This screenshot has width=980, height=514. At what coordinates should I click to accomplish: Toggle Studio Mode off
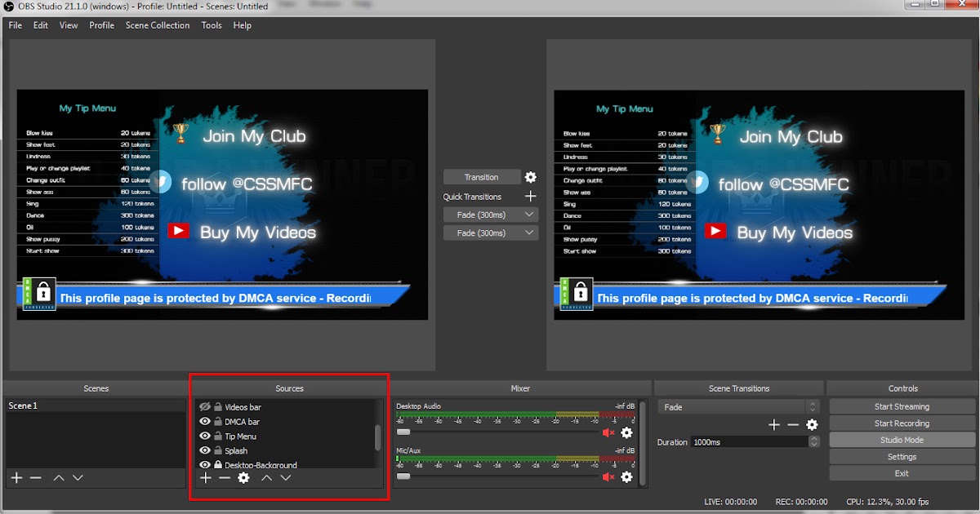tap(902, 440)
